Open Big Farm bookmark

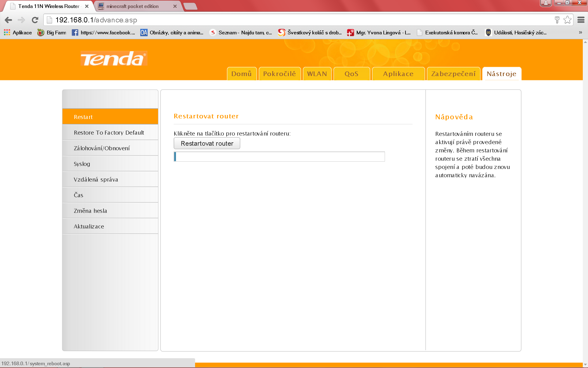click(x=52, y=33)
